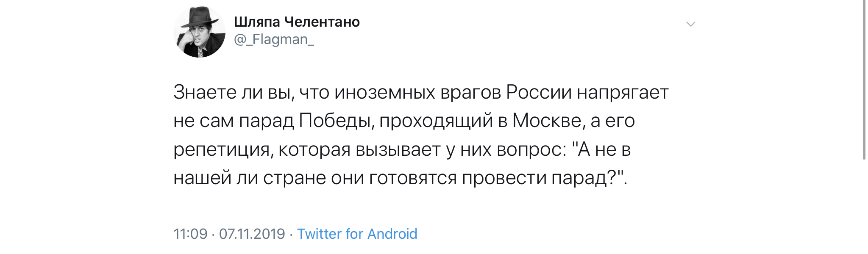868x254 pixels.
Task: Click the word иноземных in the tweet
Action: tap(385, 92)
